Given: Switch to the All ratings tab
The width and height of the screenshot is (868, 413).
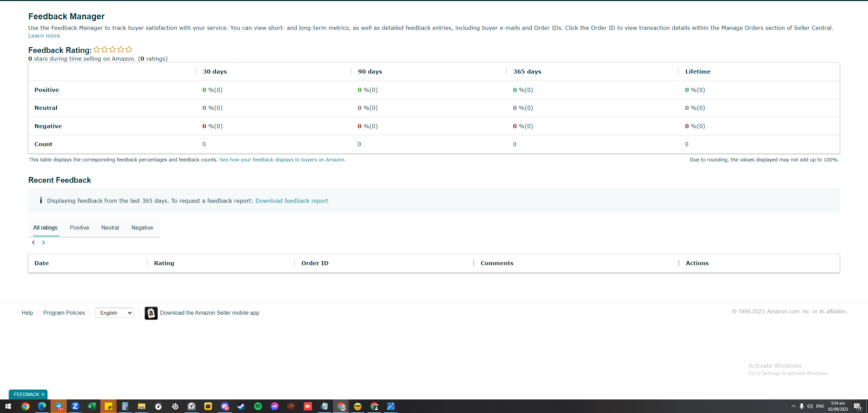Looking at the screenshot, I should tap(45, 228).
